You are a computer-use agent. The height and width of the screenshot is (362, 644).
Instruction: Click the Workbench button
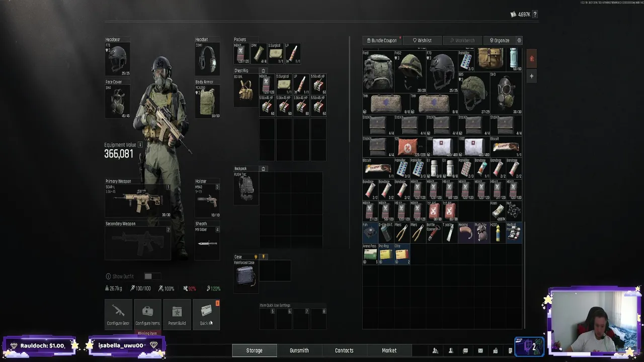pos(462,40)
